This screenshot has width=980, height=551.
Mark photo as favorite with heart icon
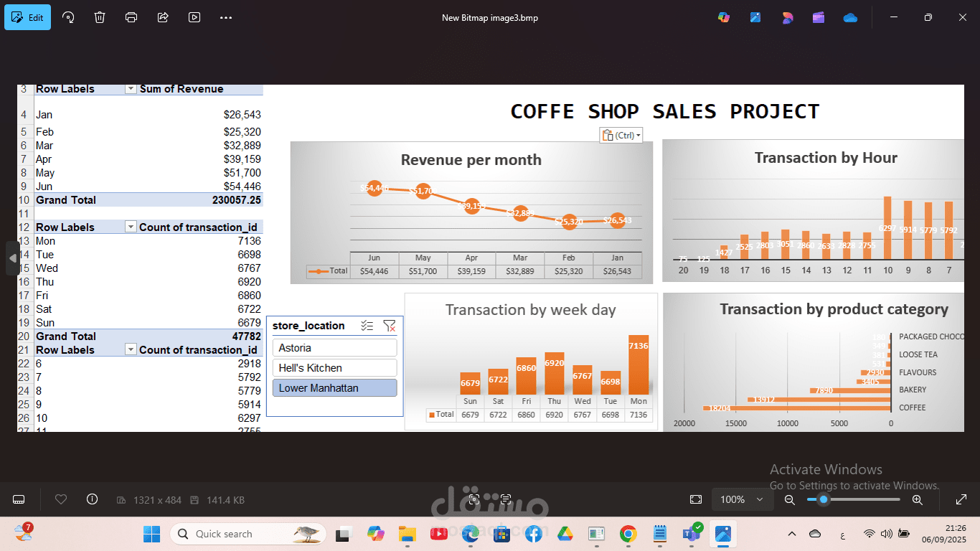(61, 499)
